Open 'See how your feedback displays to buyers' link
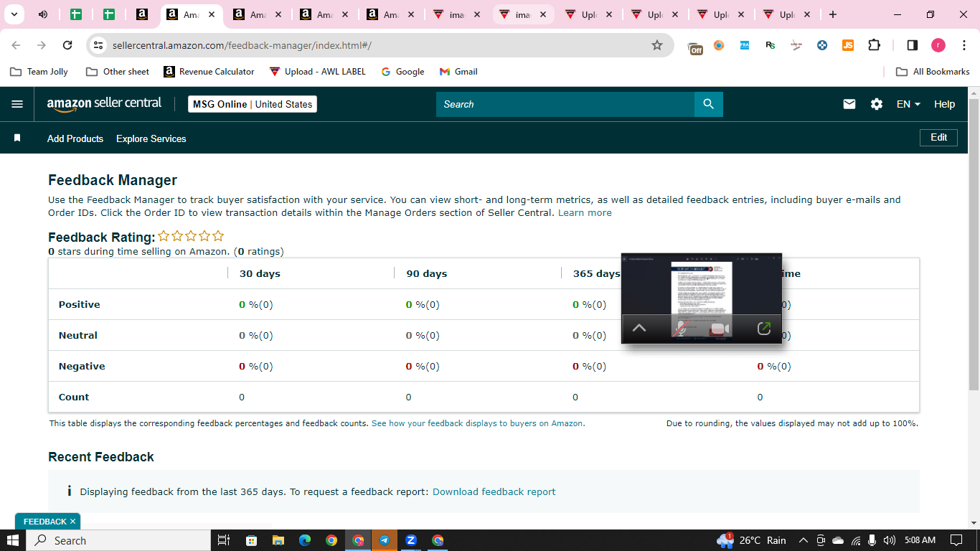Viewport: 980px width, 551px height. (479, 423)
